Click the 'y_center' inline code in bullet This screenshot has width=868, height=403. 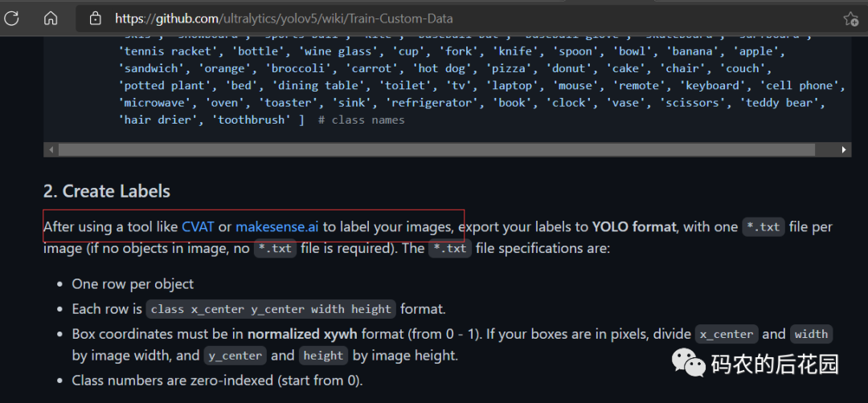click(235, 356)
